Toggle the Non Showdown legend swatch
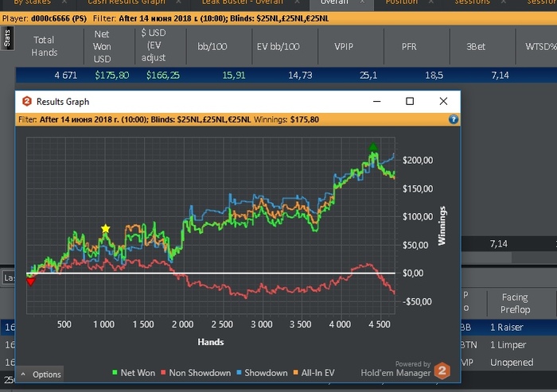Viewport: 557px width, 392px height. click(163, 372)
